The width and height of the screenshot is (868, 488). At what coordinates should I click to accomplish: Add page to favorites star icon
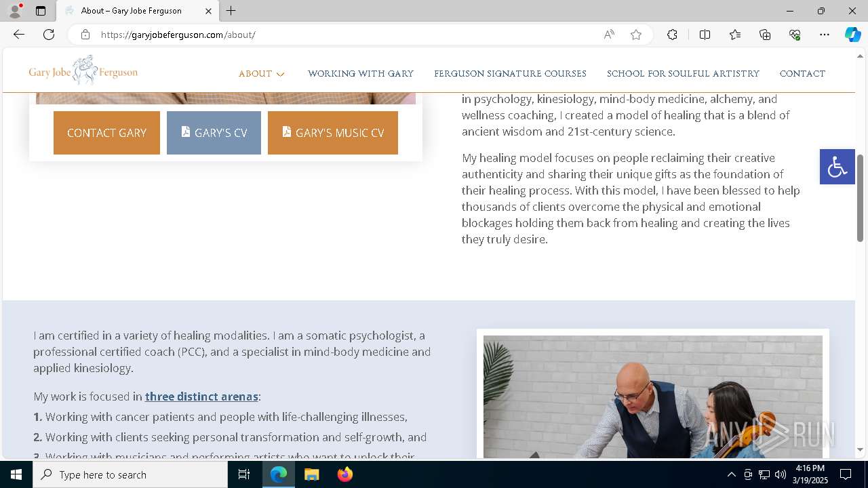pyautogui.click(x=636, y=35)
